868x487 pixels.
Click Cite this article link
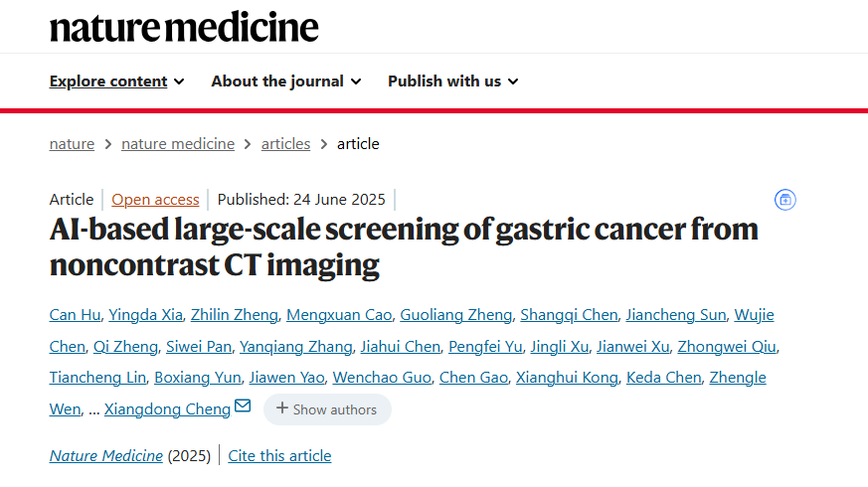[279, 456]
